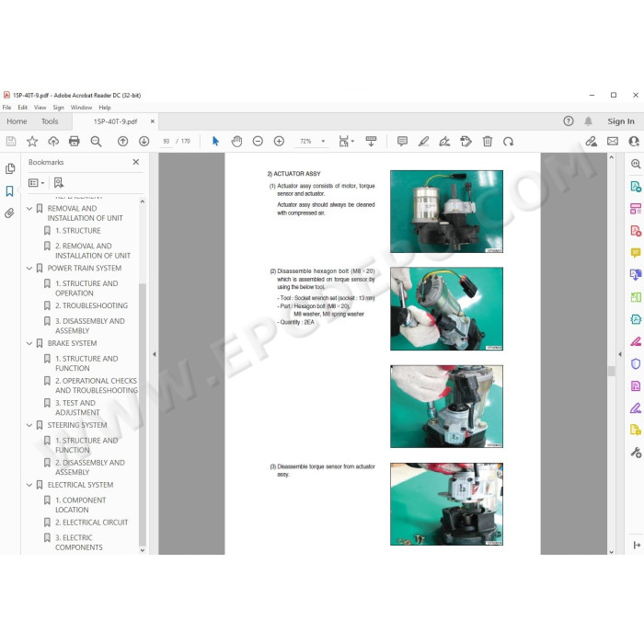Switch to the Tools tab

[50, 121]
